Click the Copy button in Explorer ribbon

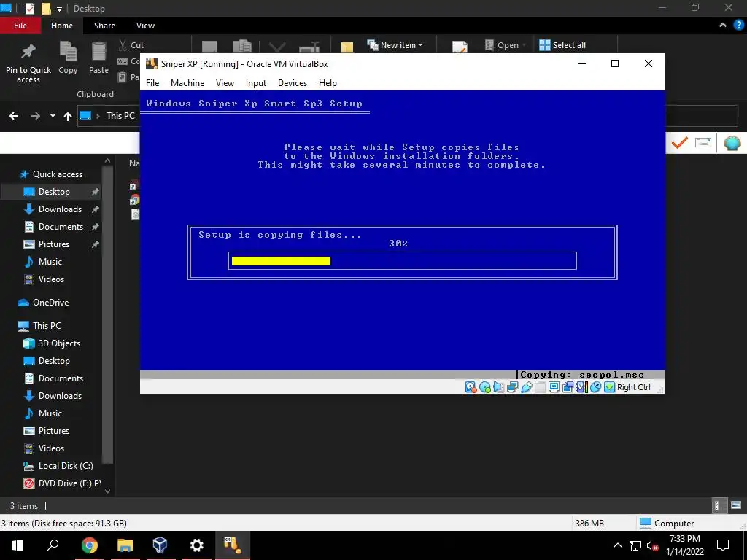click(68, 58)
